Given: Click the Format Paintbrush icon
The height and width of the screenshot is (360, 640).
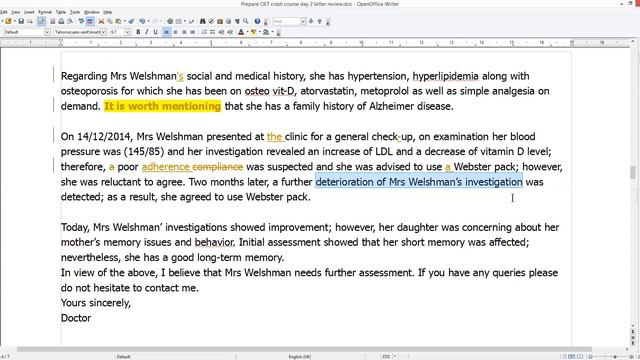Looking at the screenshot, I should 131,21.
